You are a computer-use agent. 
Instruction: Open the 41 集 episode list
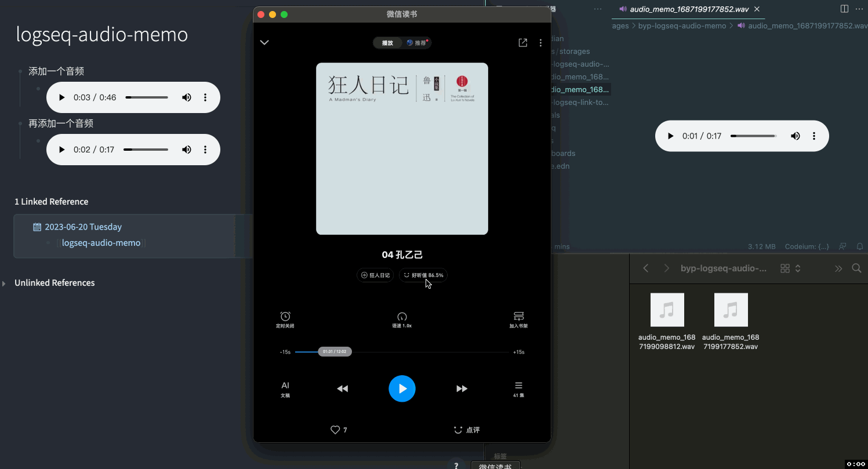(518, 389)
